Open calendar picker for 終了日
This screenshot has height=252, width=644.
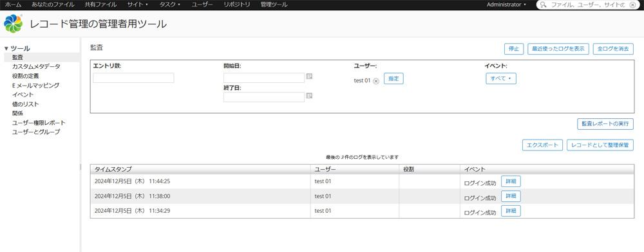click(x=309, y=96)
